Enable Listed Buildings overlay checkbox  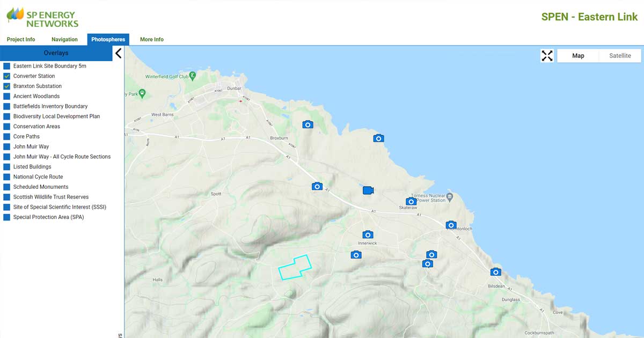(7, 167)
